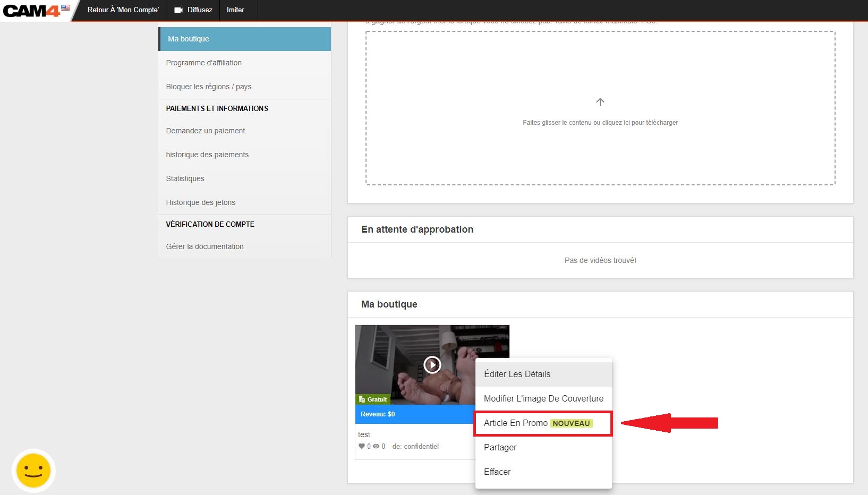This screenshot has width=868, height=495.
Task: Click the heart likes icon
Action: [x=362, y=446]
